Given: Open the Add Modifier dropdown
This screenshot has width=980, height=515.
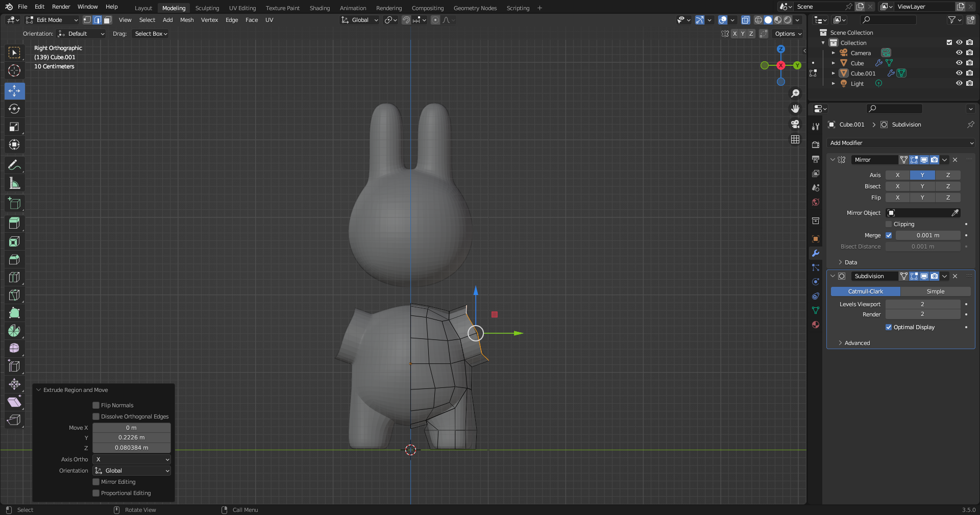Looking at the screenshot, I should click(x=901, y=143).
